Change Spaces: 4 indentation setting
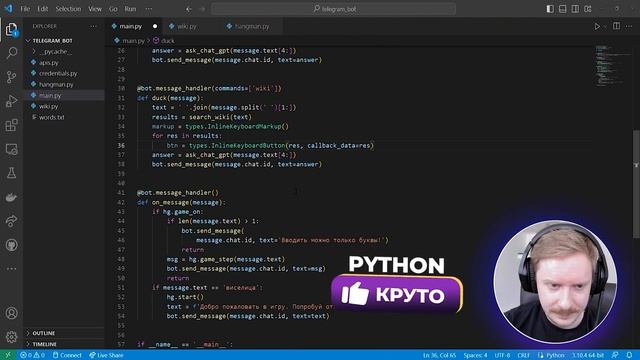640x360 pixels. (475, 355)
